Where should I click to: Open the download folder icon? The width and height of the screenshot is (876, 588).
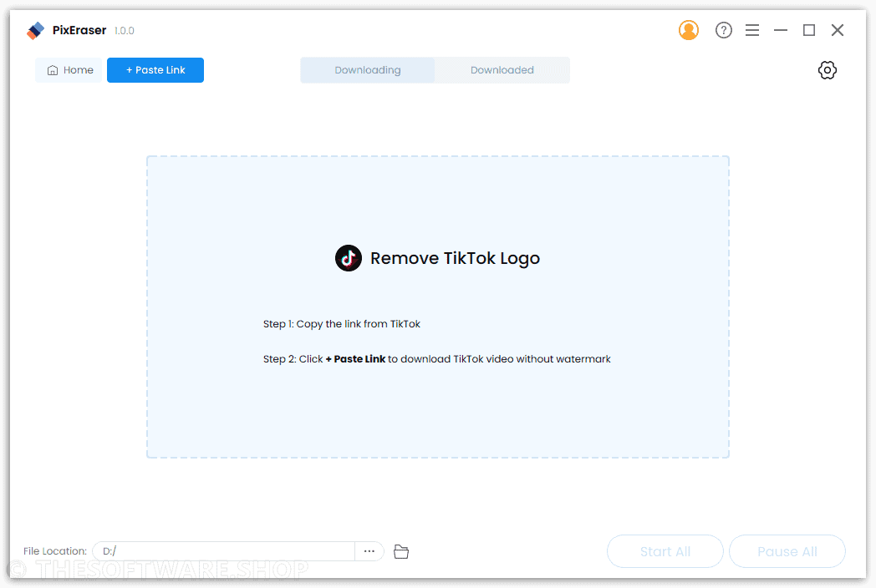401,552
